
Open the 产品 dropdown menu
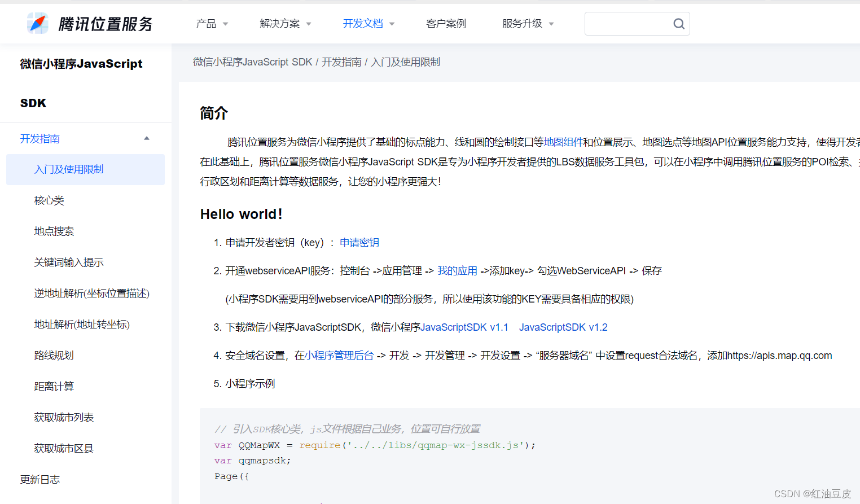pyautogui.click(x=212, y=24)
